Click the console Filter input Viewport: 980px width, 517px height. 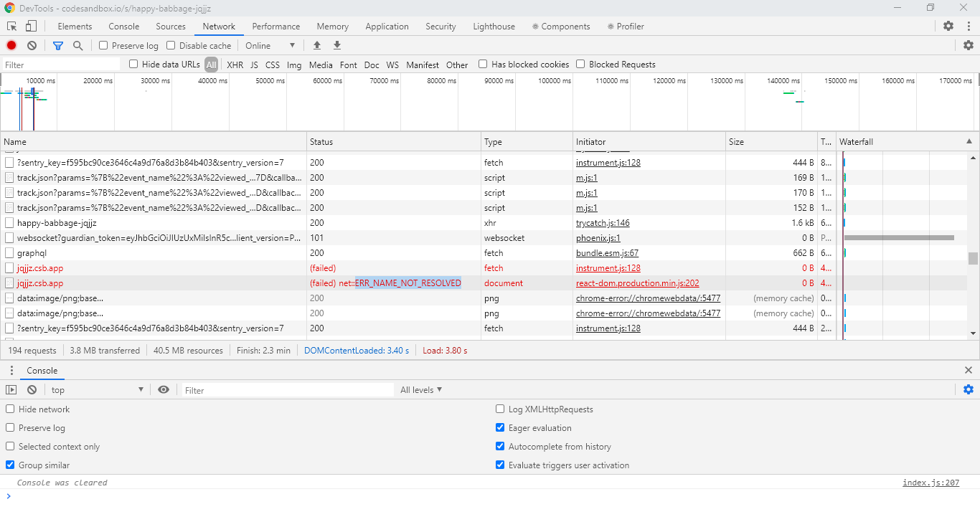coord(287,390)
